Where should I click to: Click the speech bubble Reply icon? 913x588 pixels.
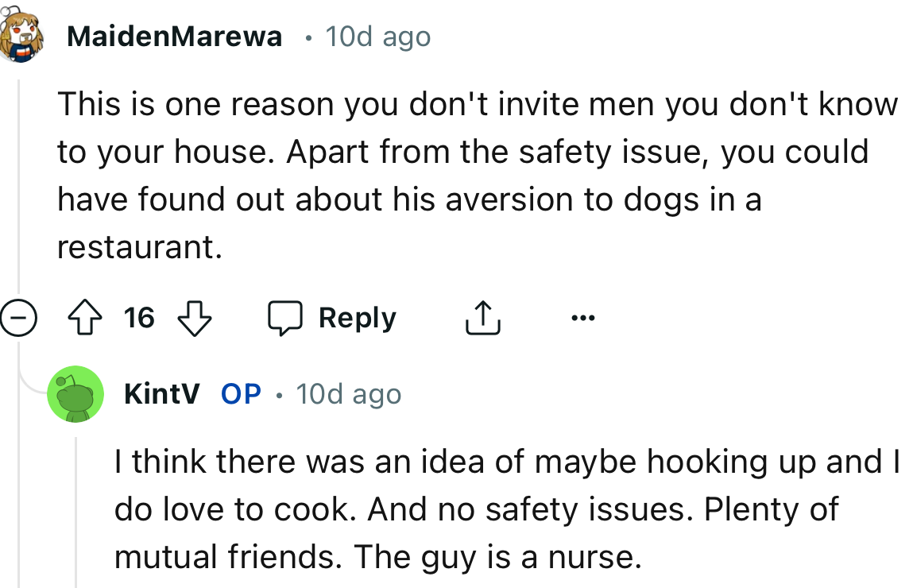click(x=288, y=317)
